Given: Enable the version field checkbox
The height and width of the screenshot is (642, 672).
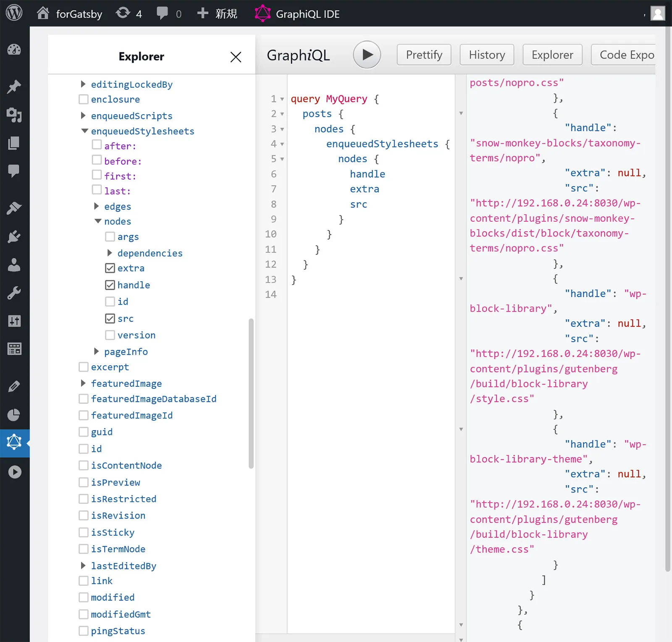Looking at the screenshot, I should click(110, 335).
